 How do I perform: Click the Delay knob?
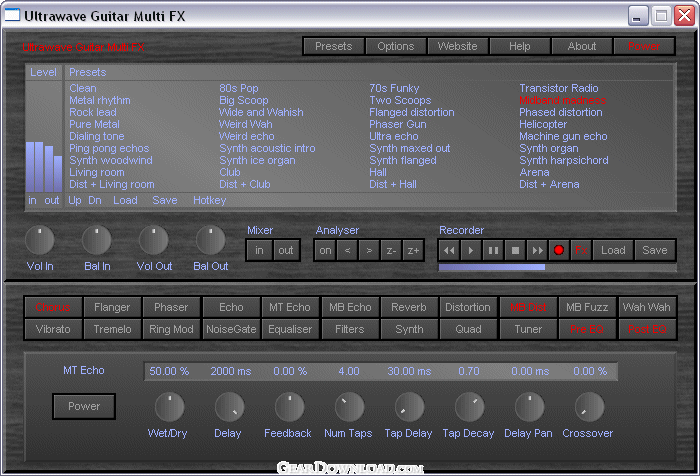[229, 407]
